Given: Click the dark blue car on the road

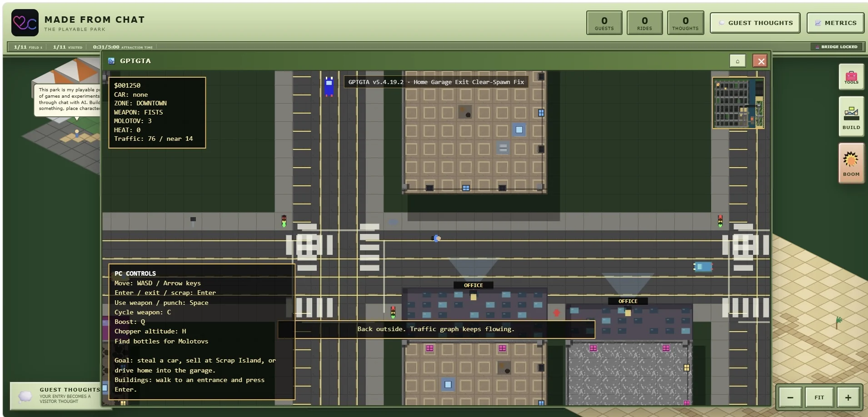Looking at the screenshot, I should 329,86.
